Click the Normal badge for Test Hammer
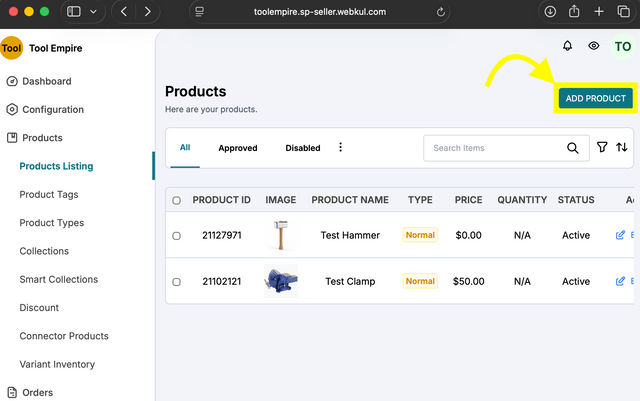Viewport: 640px width, 401px height. pyautogui.click(x=420, y=235)
